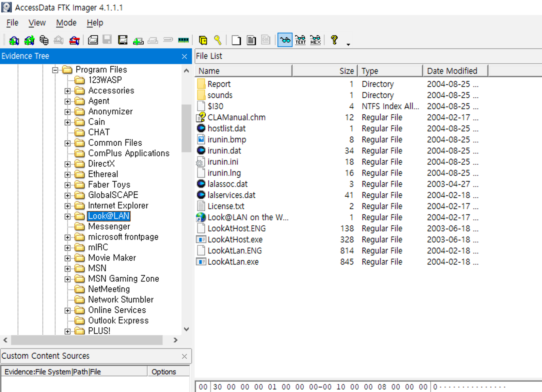
Task: Click the Capture Memory toolbar icon
Action: coord(183,40)
